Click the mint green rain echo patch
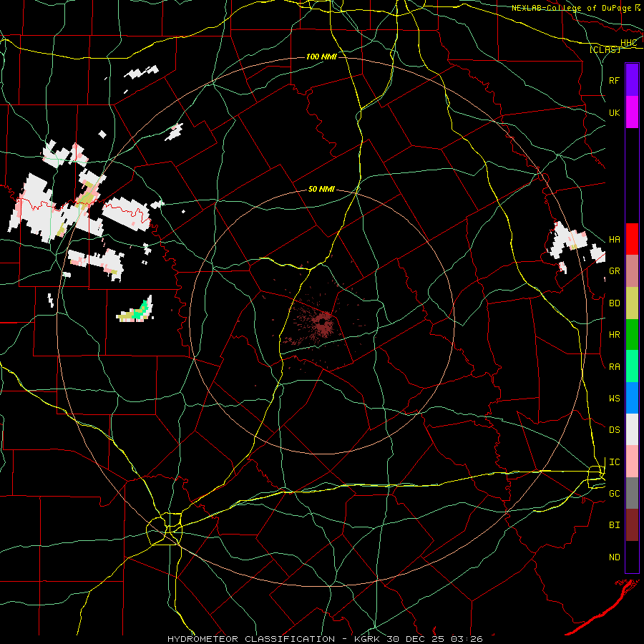 pyautogui.click(x=142, y=311)
